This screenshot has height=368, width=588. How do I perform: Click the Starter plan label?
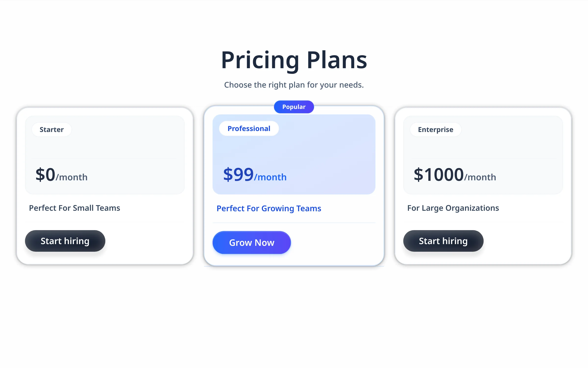tap(52, 129)
